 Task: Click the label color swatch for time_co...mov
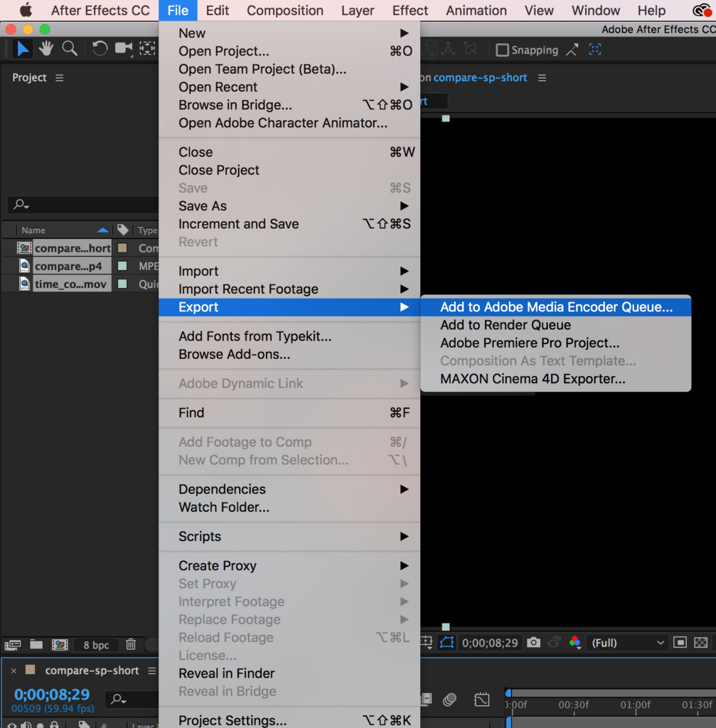click(122, 284)
